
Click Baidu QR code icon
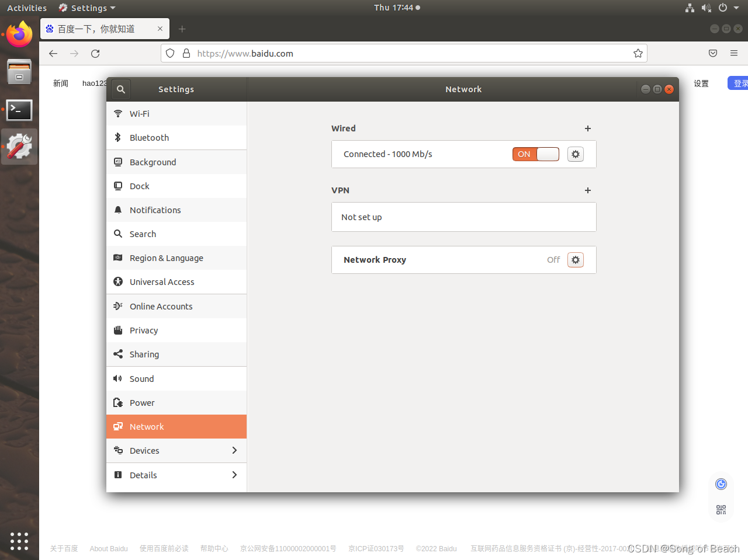721,510
